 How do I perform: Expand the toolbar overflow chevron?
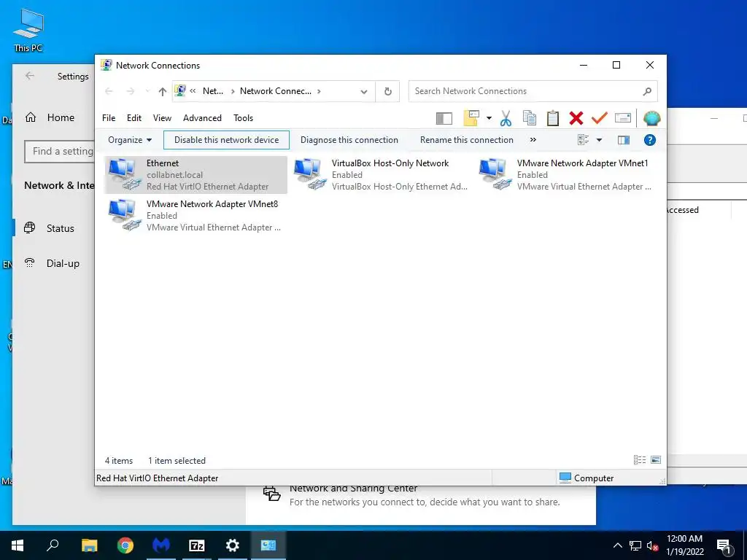point(533,140)
